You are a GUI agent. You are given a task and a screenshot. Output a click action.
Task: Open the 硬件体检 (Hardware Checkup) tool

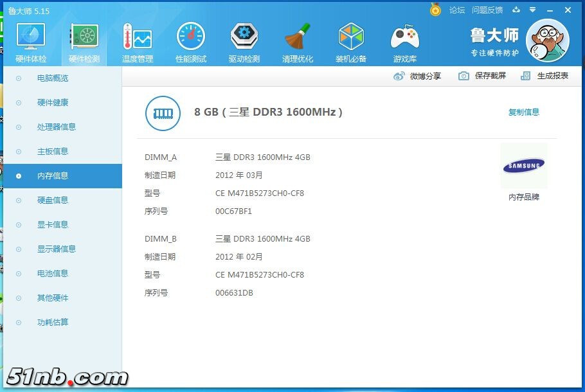pos(30,40)
